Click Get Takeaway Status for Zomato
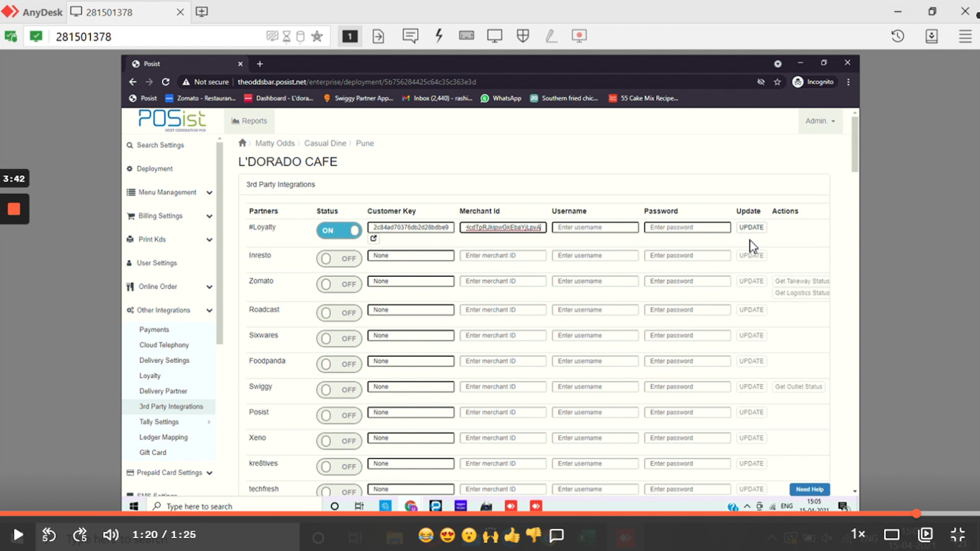The width and height of the screenshot is (980, 551). click(802, 281)
